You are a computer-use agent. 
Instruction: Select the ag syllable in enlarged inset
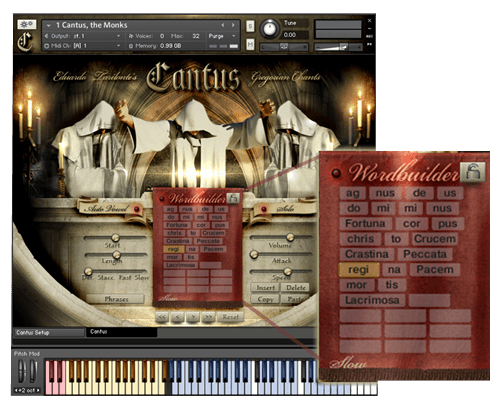tap(353, 193)
